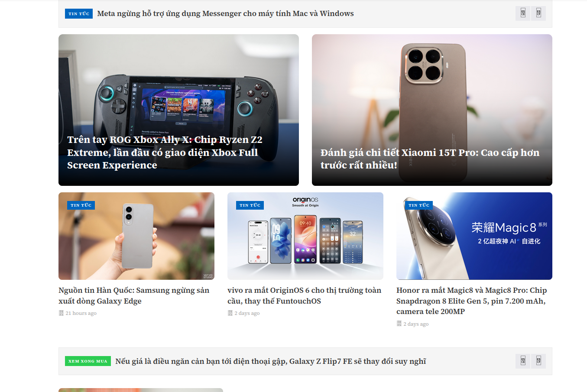
Task: Click clock icon beside '21 hours ago'
Action: point(61,313)
